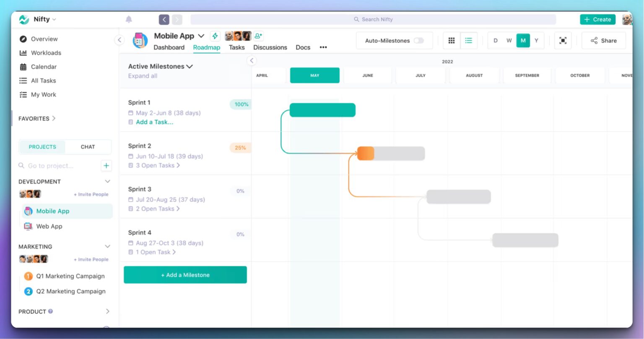
Task: Open the Discussions tab
Action: coord(270,47)
